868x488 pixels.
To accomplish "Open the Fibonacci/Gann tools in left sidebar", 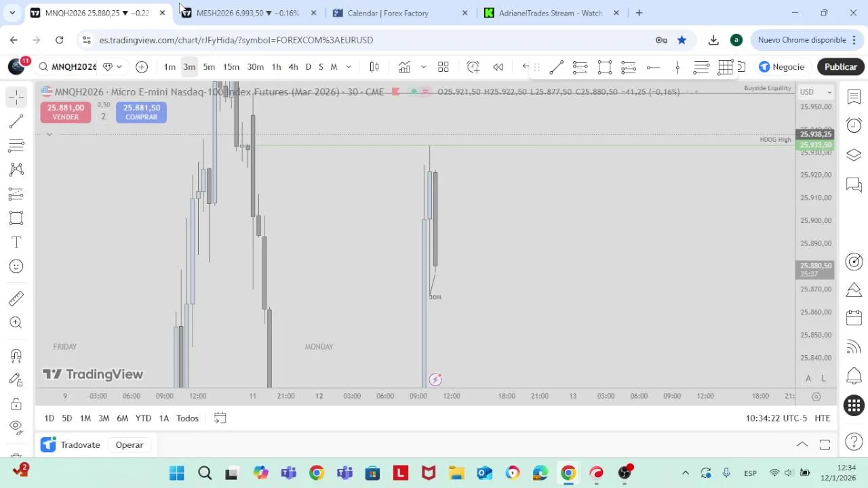I will point(16,144).
